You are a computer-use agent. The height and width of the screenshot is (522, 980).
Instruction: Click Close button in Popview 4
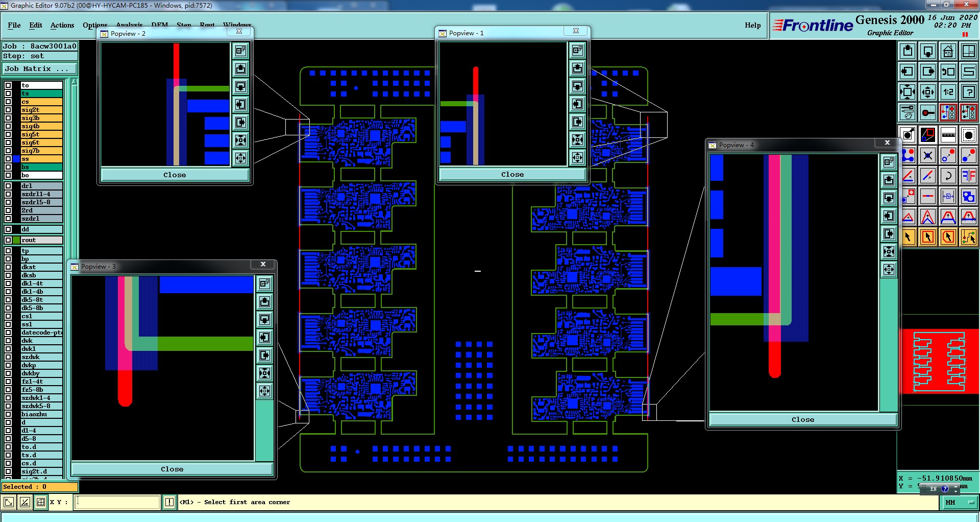(x=803, y=419)
